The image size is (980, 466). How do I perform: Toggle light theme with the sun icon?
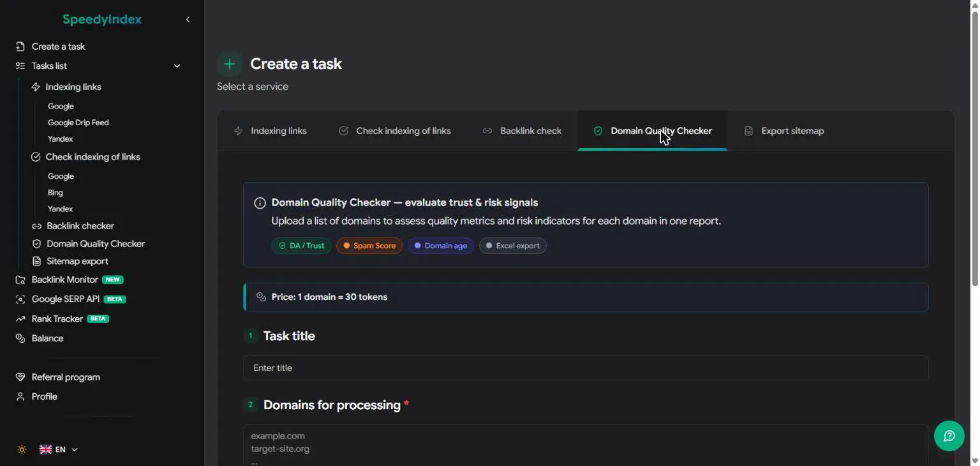click(x=22, y=449)
